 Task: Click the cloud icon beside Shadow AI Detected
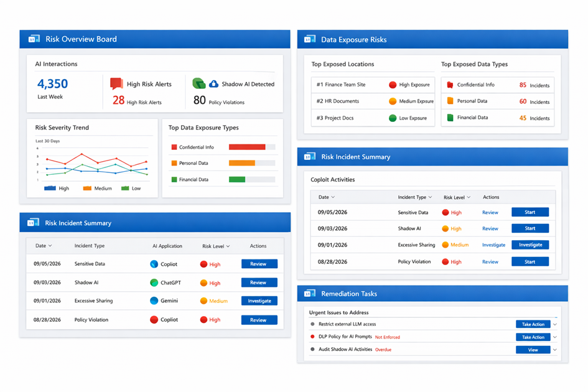tap(214, 84)
